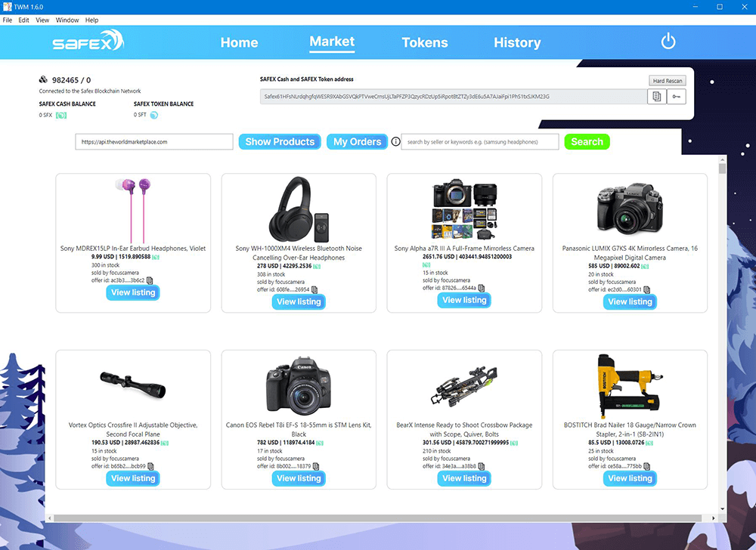This screenshot has height=550, width=756.
Task: View listing for Sony WH-1000XM4 headphones
Action: tap(299, 301)
